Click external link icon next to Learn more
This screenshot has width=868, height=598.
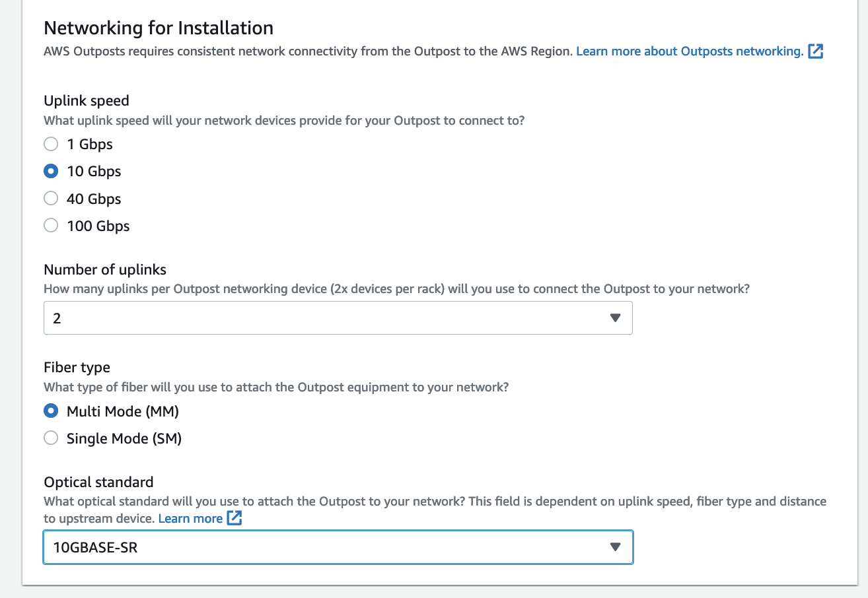235,518
